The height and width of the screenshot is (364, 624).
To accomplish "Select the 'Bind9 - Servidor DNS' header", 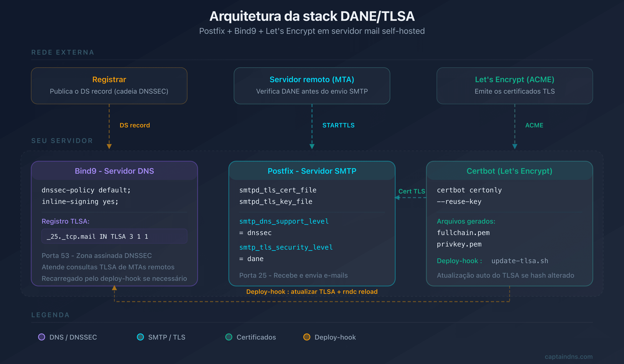I will tap(114, 171).
